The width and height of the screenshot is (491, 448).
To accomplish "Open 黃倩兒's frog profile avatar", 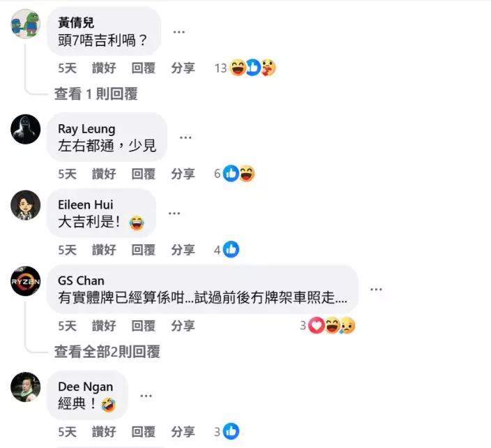I will pyautogui.click(x=25, y=24).
